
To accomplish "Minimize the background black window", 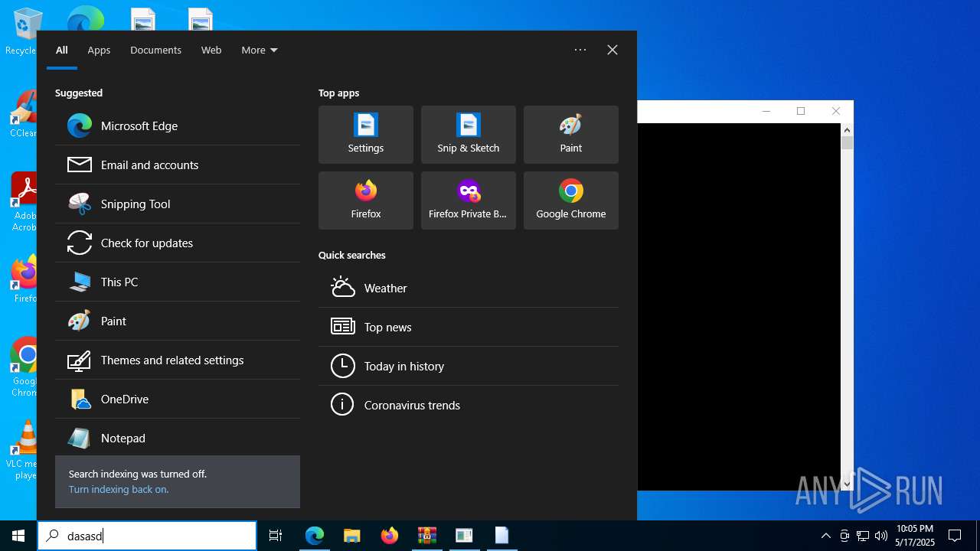I will pyautogui.click(x=766, y=111).
